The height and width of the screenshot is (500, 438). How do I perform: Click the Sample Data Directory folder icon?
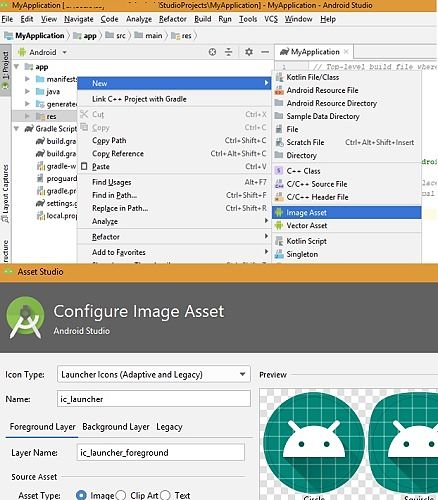tap(279, 116)
